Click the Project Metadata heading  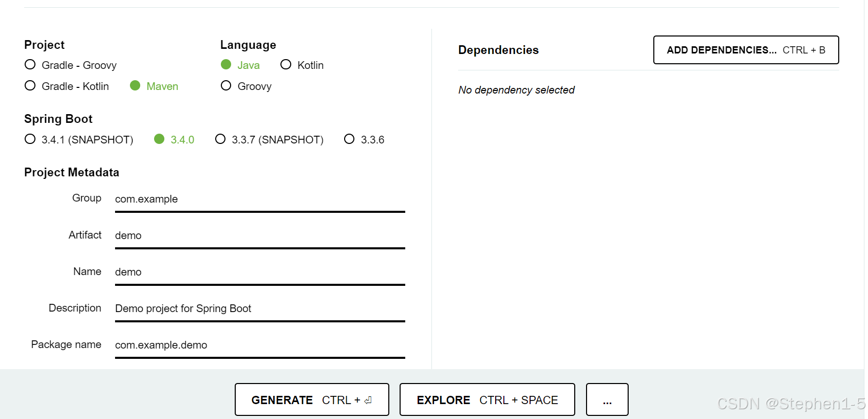72,172
